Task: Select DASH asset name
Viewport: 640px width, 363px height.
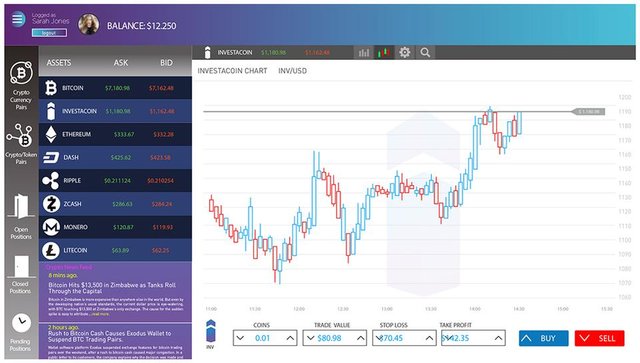Action: click(71, 157)
